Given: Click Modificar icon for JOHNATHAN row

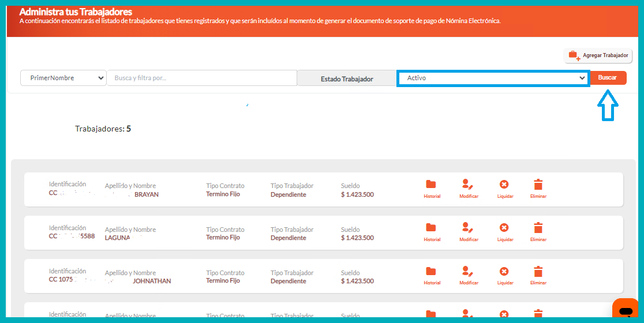Looking at the screenshot, I should [x=468, y=271].
